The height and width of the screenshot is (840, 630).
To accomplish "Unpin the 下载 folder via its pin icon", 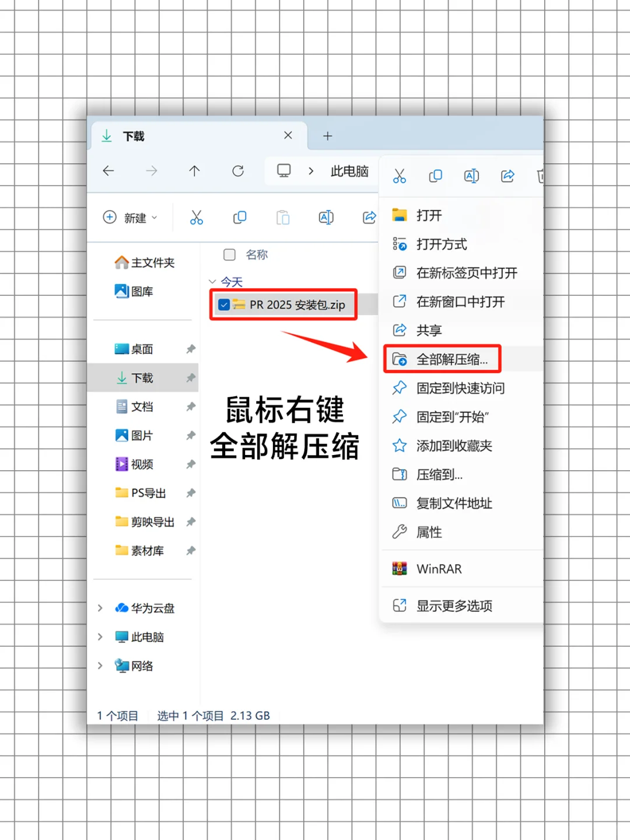I will 191,377.
